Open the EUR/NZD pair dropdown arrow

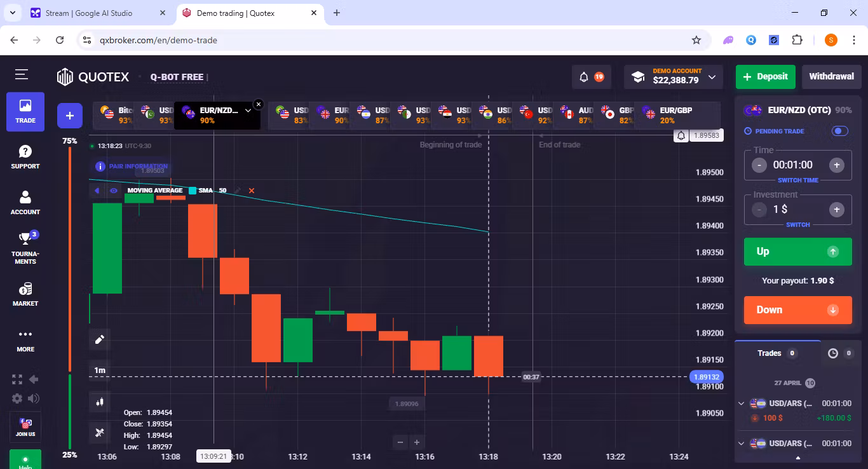pos(248,109)
